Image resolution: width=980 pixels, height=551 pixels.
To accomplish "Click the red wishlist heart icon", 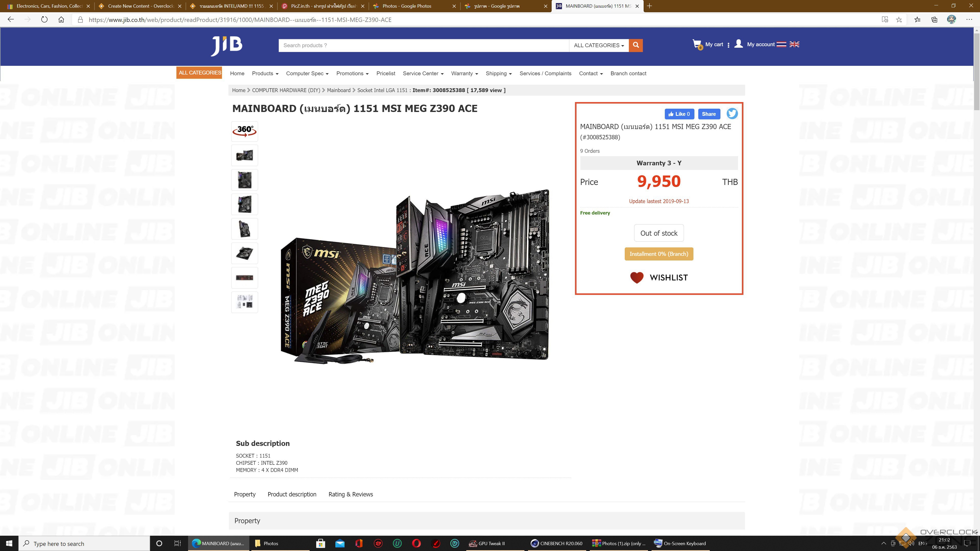I will 637,278.
